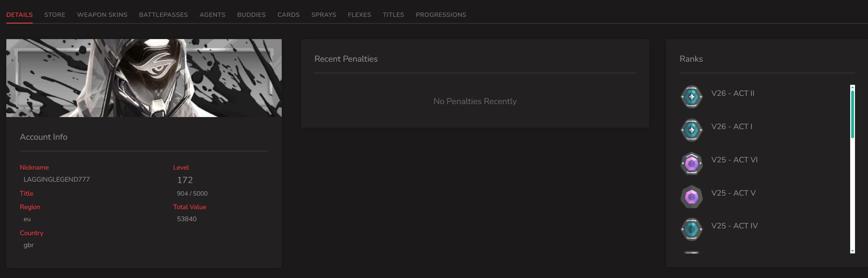Click the Ranks scrollbar up arrow
868x278 pixels.
pyautogui.click(x=853, y=87)
